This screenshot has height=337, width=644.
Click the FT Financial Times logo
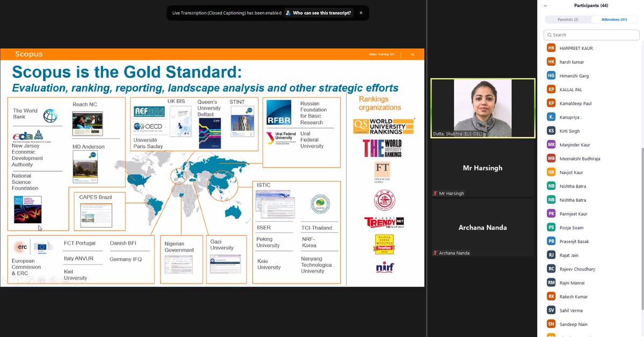(x=382, y=173)
